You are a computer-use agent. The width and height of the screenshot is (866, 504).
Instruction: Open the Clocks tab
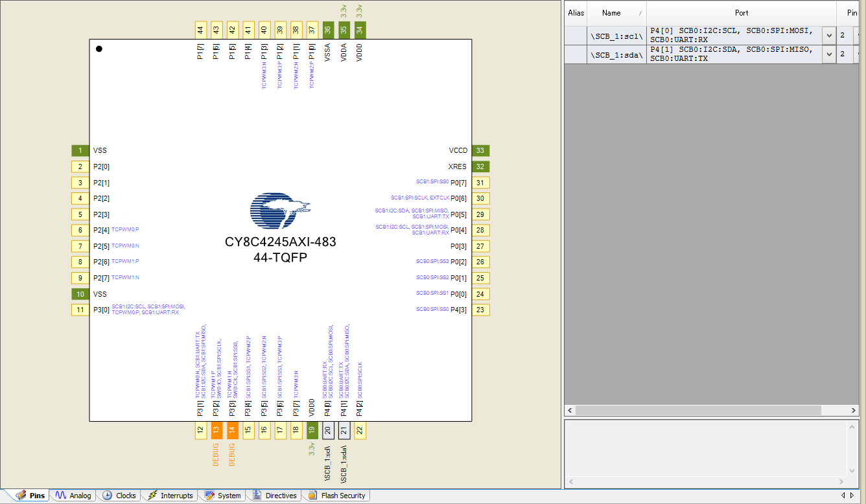coord(119,496)
